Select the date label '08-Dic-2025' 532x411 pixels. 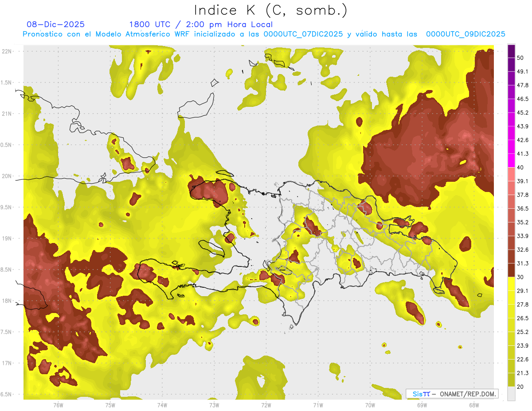[56, 24]
